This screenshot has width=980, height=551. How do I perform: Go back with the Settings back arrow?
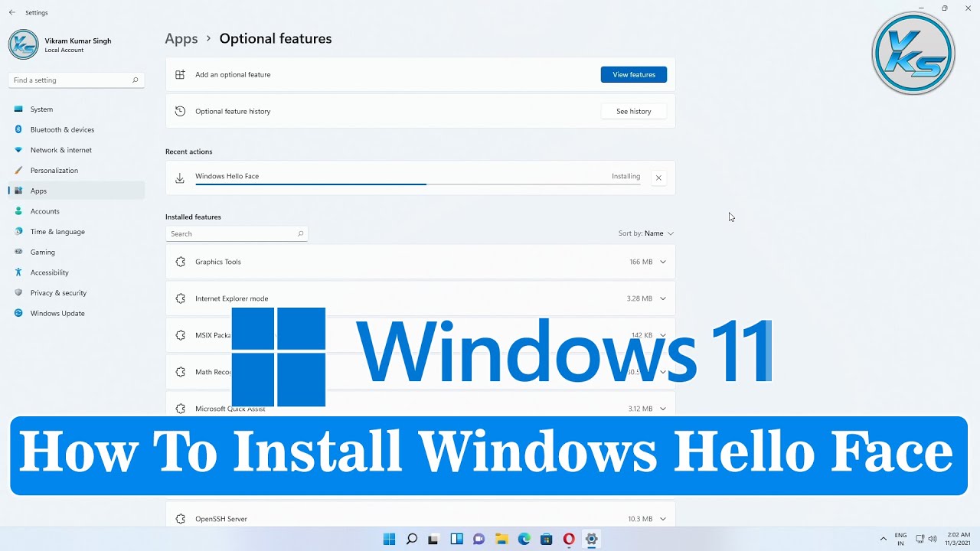pyautogui.click(x=11, y=12)
